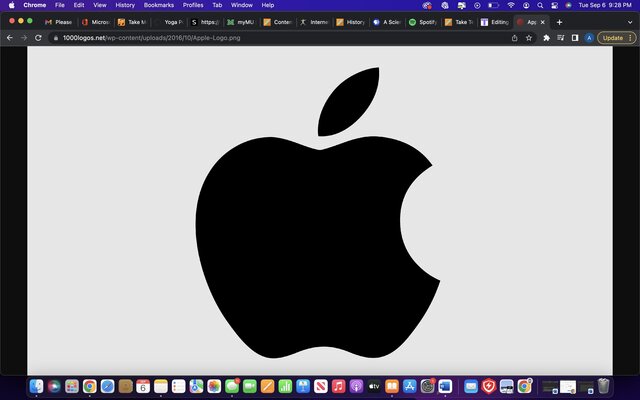Open Siri from the menu bar
The width and height of the screenshot is (640, 400).
point(568,5)
